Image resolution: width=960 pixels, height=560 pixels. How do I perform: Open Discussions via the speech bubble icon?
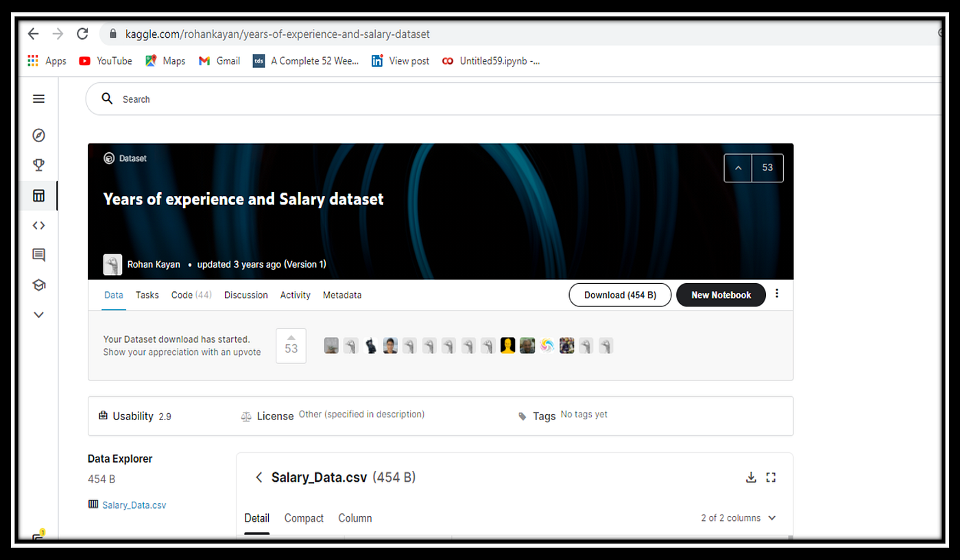[x=39, y=255]
